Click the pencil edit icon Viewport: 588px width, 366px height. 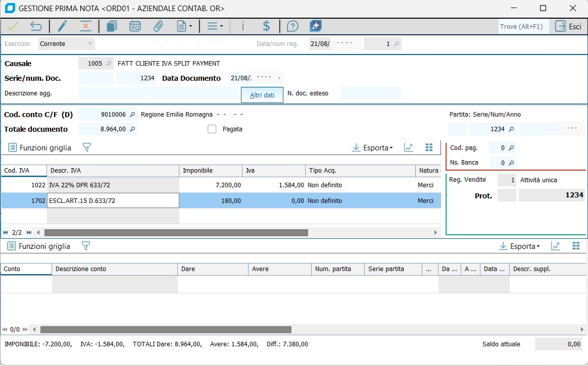(62, 26)
